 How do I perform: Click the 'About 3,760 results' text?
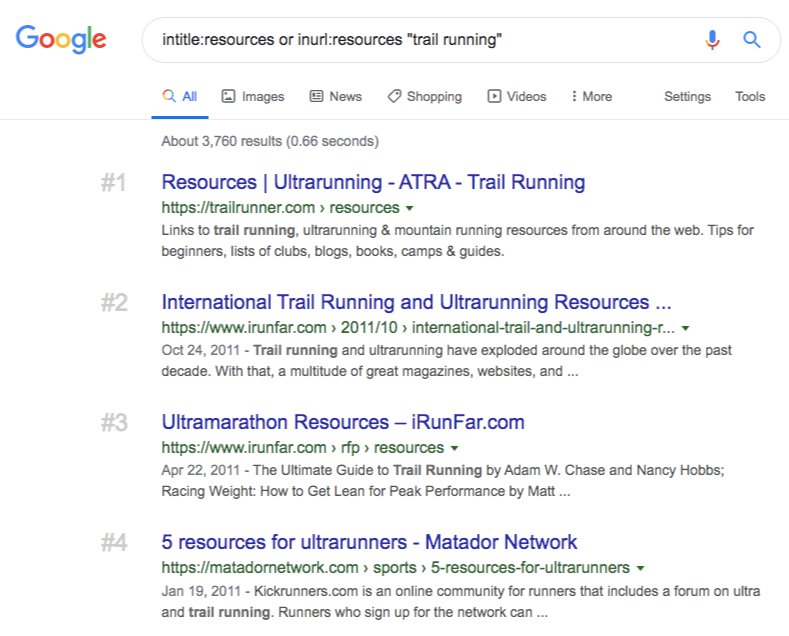270,141
